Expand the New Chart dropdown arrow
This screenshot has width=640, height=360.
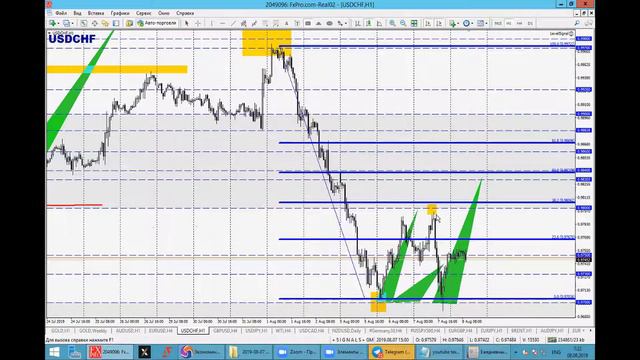(58, 23)
